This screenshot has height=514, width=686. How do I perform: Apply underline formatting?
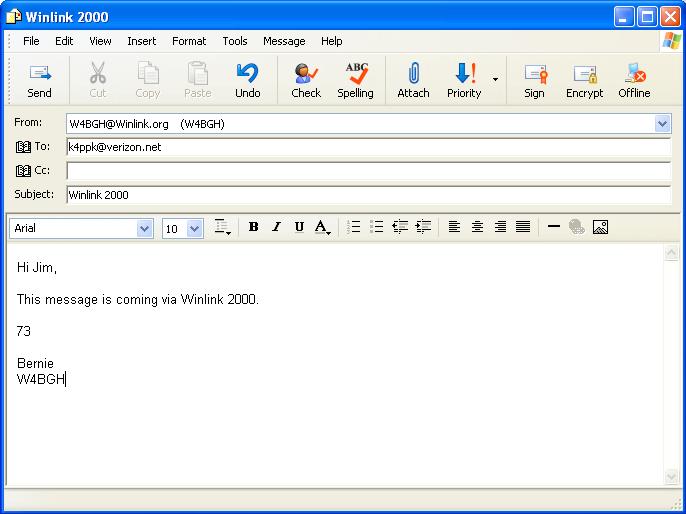tap(299, 227)
